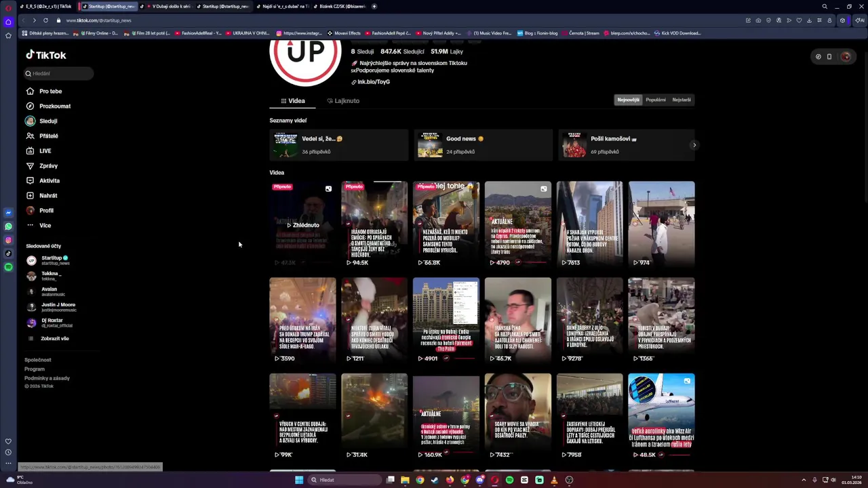Click the TikTok Hledání search field
This screenshot has width=868, height=488.
point(58,73)
